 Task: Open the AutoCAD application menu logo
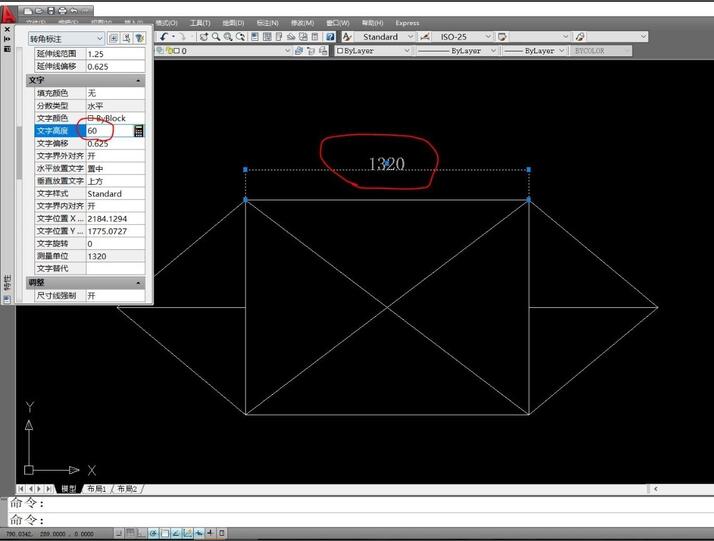(x=8, y=14)
